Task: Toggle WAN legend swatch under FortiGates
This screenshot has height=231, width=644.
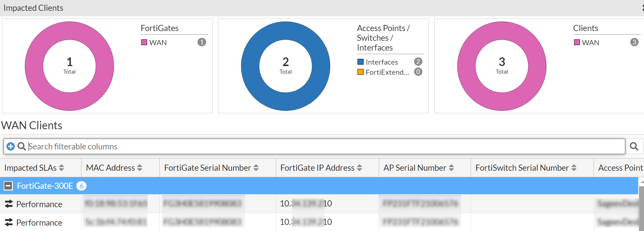Action: click(x=144, y=42)
